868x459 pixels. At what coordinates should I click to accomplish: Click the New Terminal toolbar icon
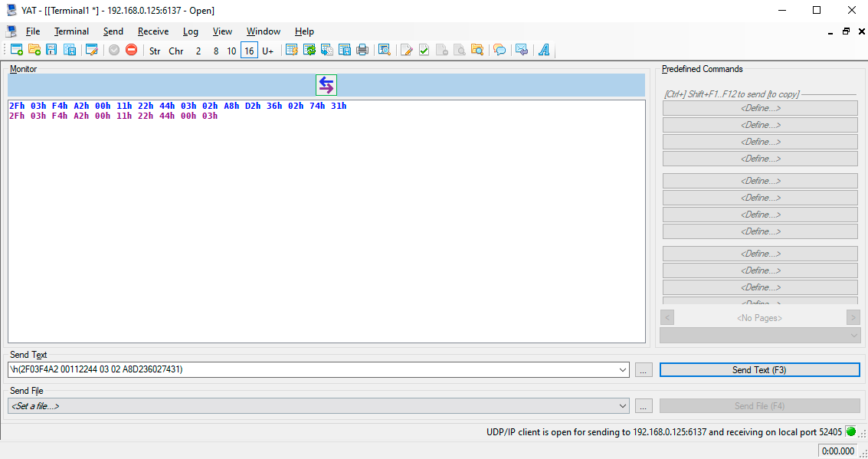click(x=16, y=51)
